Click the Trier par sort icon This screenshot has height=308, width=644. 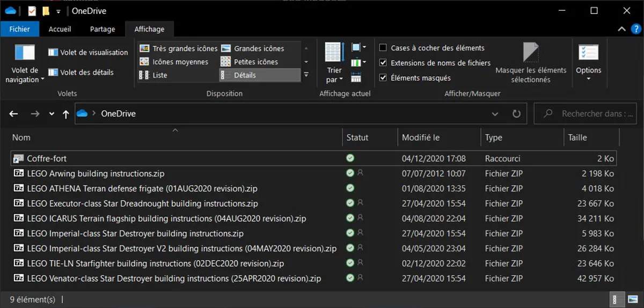coord(334,53)
